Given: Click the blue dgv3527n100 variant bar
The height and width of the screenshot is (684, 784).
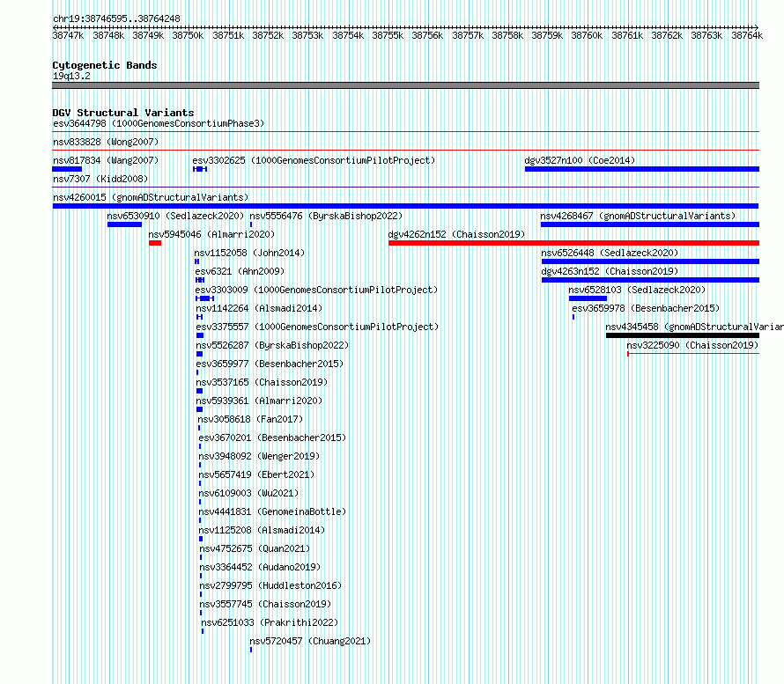Looking at the screenshot, I should 642,169.
